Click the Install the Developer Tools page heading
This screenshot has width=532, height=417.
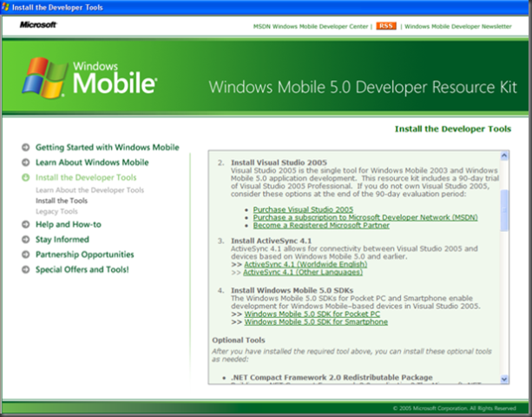coord(453,129)
